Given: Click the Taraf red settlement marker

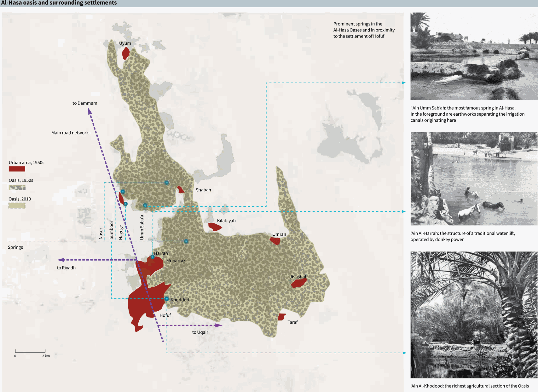Looking at the screenshot, I should [x=281, y=317].
